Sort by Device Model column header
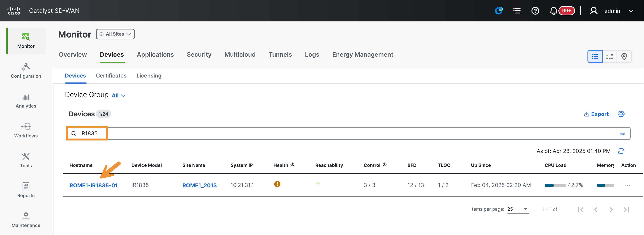This screenshot has height=235, width=644. point(146,165)
